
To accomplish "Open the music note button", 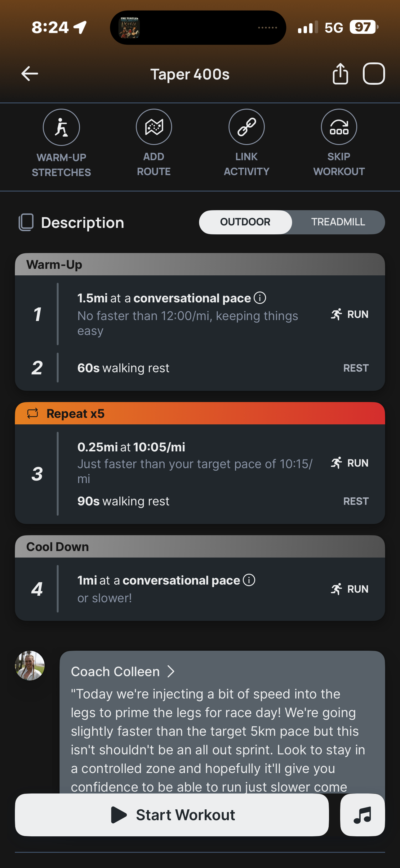I will click(362, 815).
